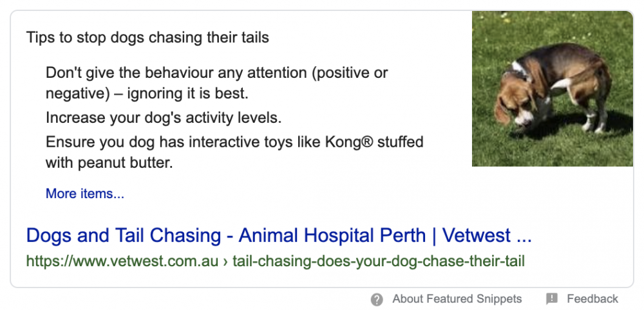Image resolution: width=644 pixels, height=310 pixels.
Task: Click the tail-chasing breadcrumb path in URL
Action: 378,262
